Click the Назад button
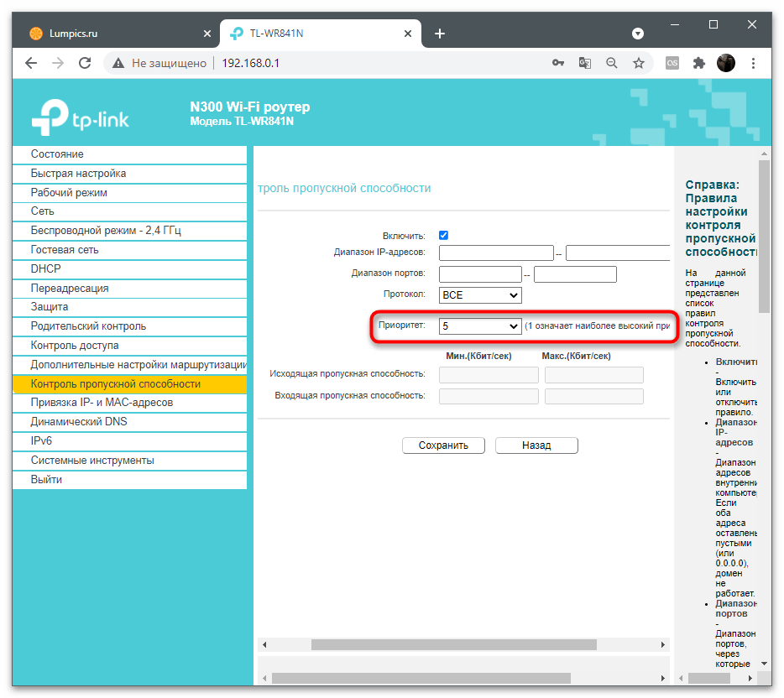784x698 pixels. pos(536,445)
